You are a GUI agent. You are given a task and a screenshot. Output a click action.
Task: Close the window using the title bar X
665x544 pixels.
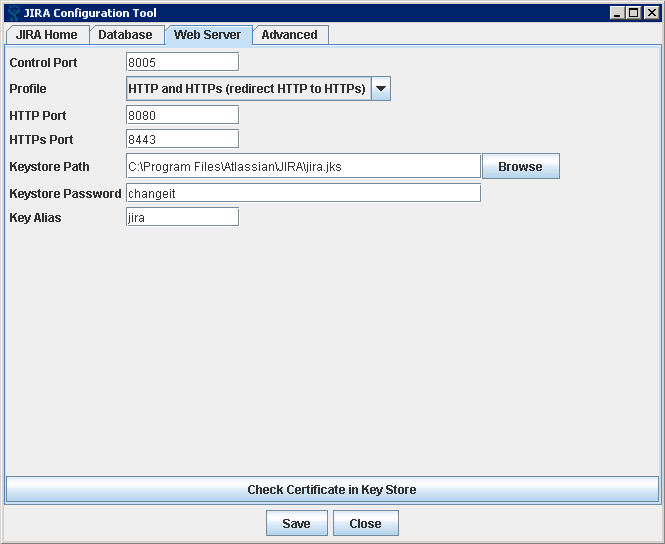coord(650,13)
